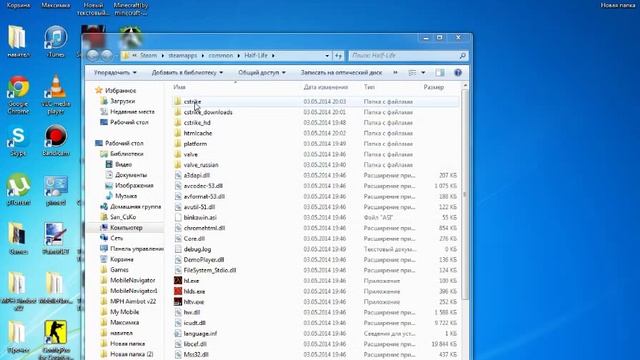
Task: Open the Explorer help icon
Action: coord(458,73)
